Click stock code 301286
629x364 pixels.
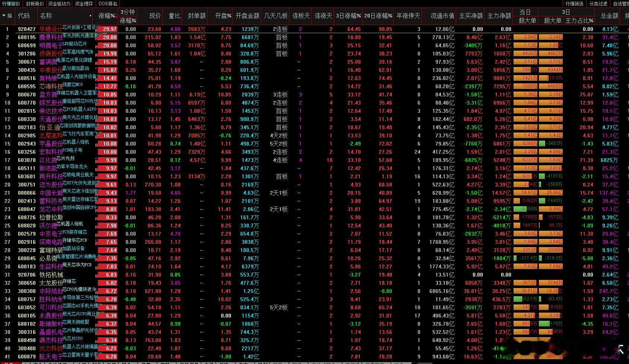pyautogui.click(x=27, y=54)
